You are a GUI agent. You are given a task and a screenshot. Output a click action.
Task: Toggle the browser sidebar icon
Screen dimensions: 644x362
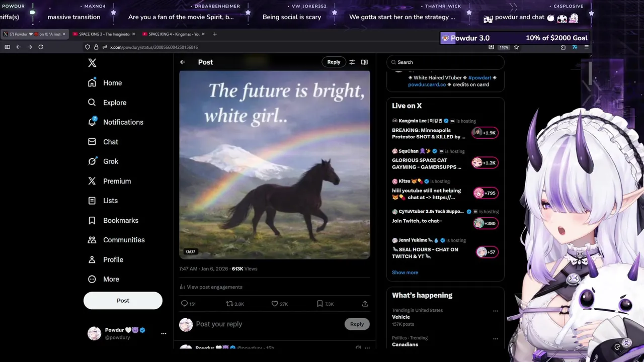point(8,47)
